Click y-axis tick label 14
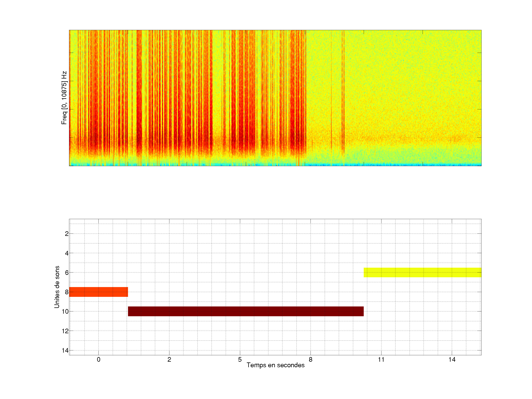This screenshot has width=532, height=399. pyautogui.click(x=65, y=350)
